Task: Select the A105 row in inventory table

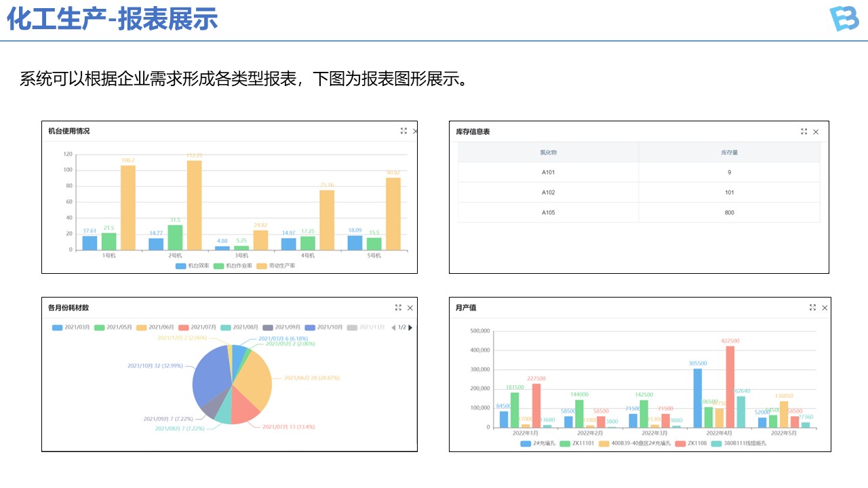Action: pos(548,213)
